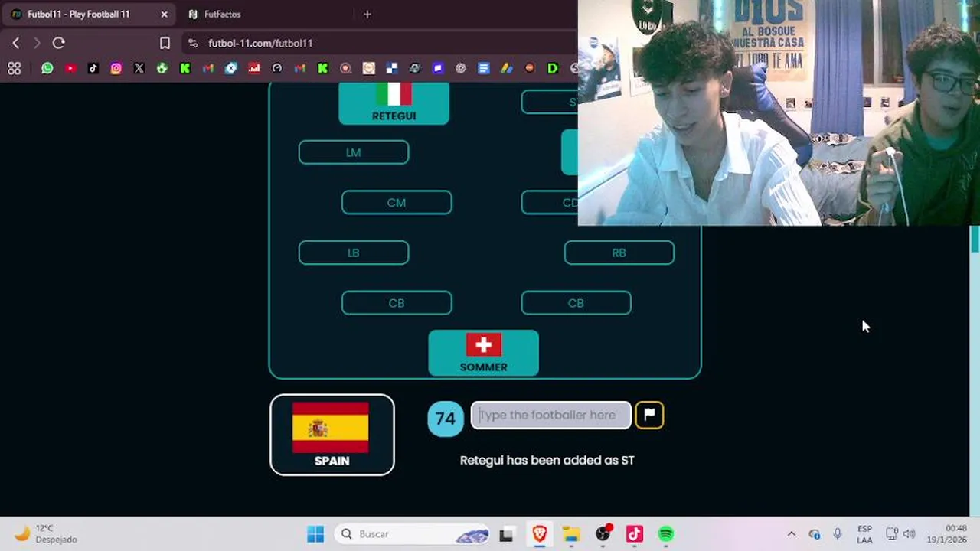980x551 pixels.
Task: Open the weather widget showing 12°C
Action: coord(46,533)
